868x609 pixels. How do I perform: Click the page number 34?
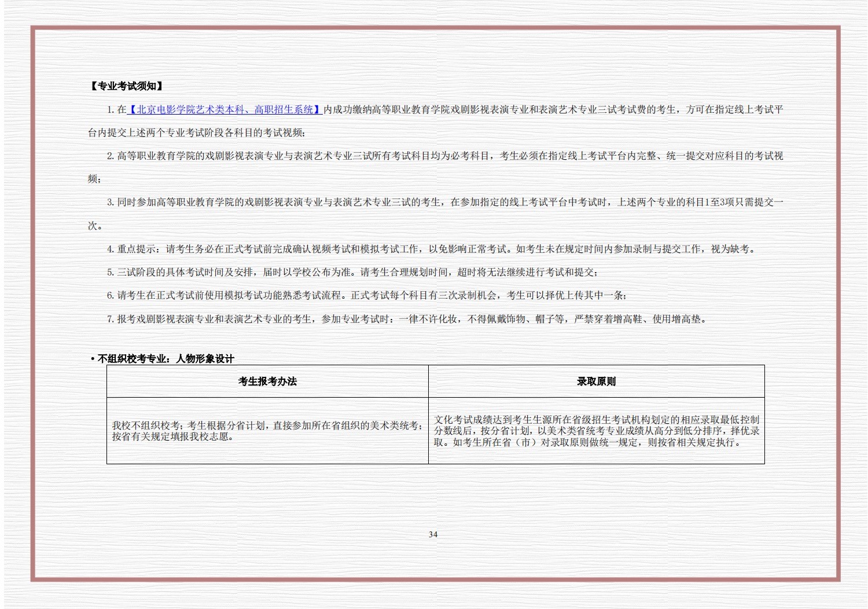(x=433, y=534)
